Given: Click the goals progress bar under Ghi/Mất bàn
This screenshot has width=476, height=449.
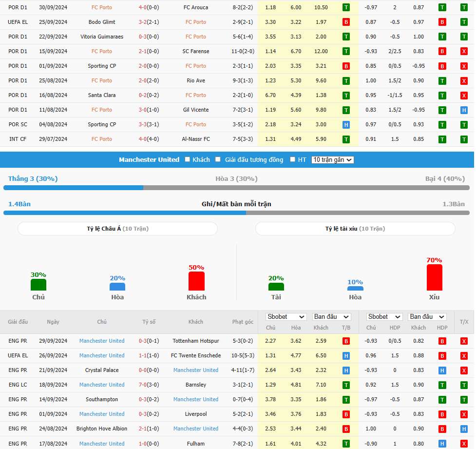Looking at the screenshot, I should 236,213.
